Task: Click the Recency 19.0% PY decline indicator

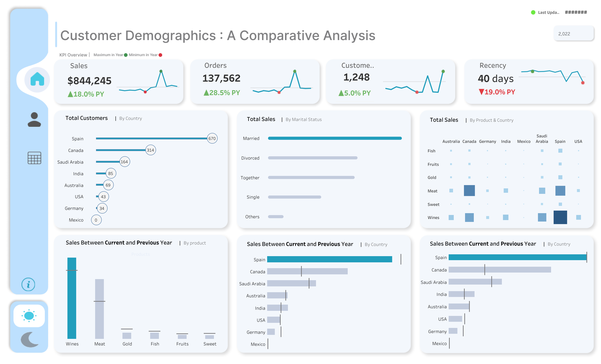Action: (497, 92)
